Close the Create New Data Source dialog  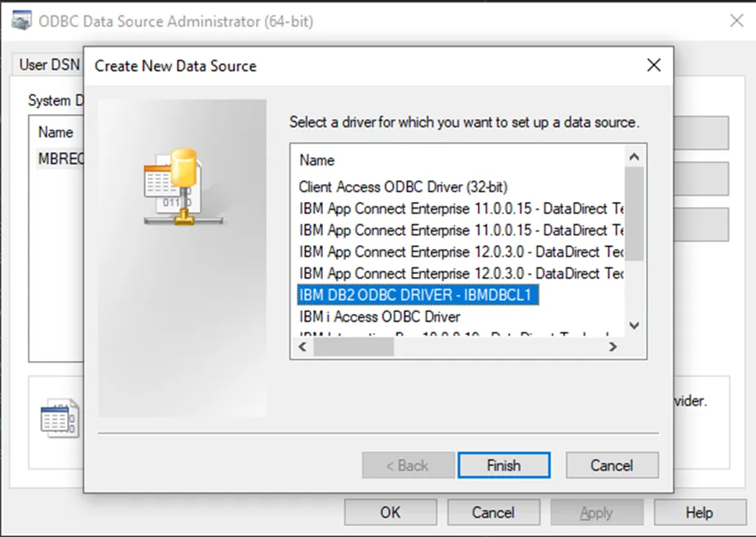click(x=654, y=65)
